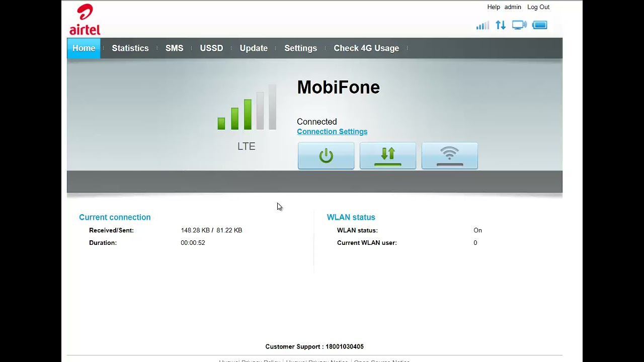644x362 pixels.
Task: Click the MobiFone operator name
Action: tap(338, 87)
